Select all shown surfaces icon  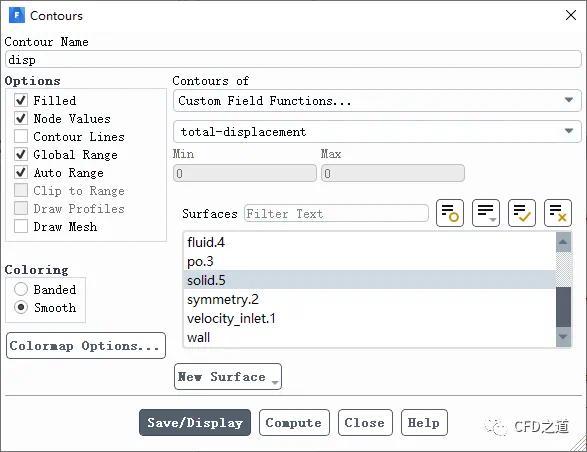[x=521, y=213]
